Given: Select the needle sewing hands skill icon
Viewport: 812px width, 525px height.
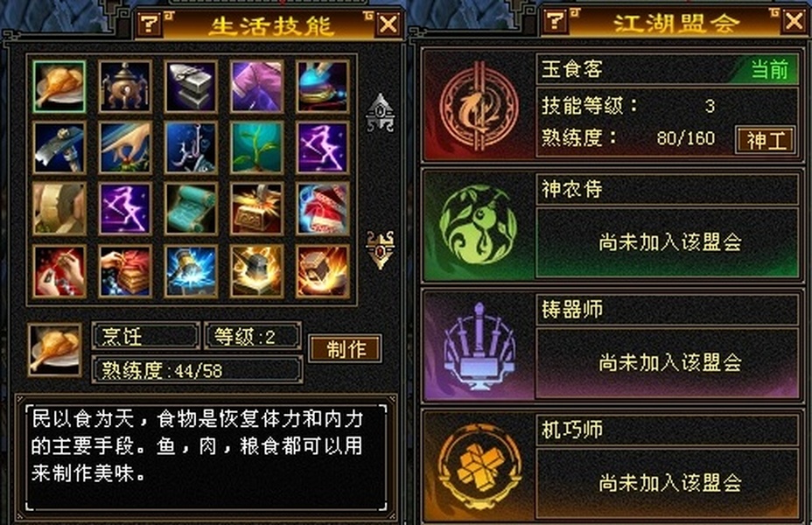Looking at the screenshot, I should point(59,271).
